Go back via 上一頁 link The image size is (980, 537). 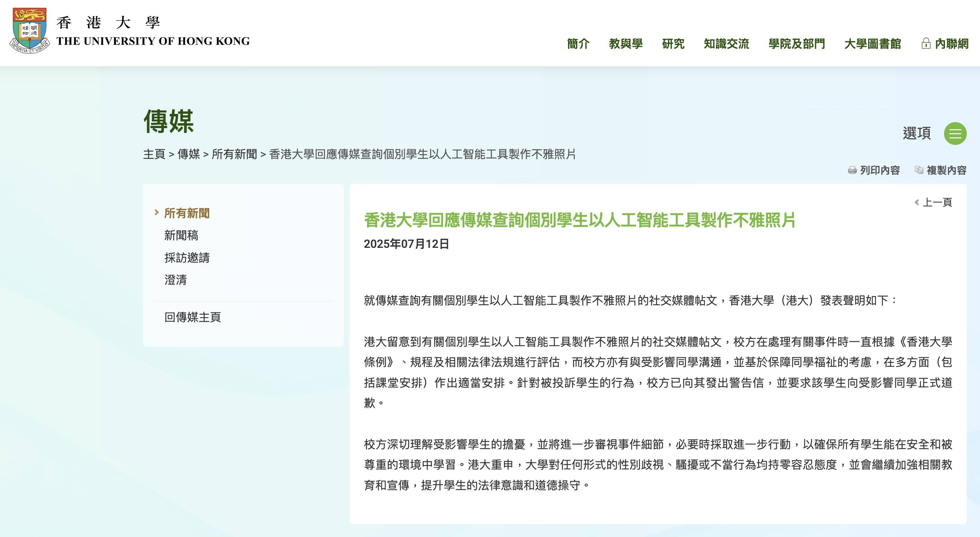click(x=937, y=203)
